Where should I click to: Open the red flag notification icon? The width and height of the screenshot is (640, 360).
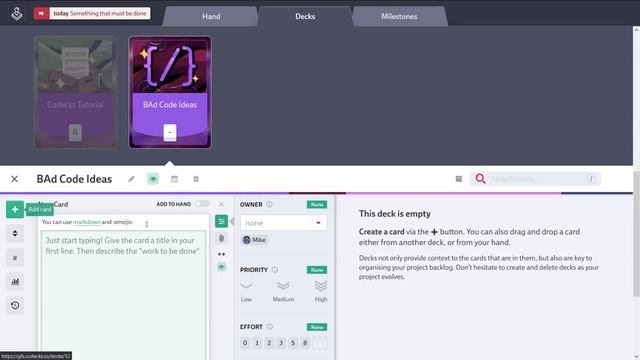[41, 13]
